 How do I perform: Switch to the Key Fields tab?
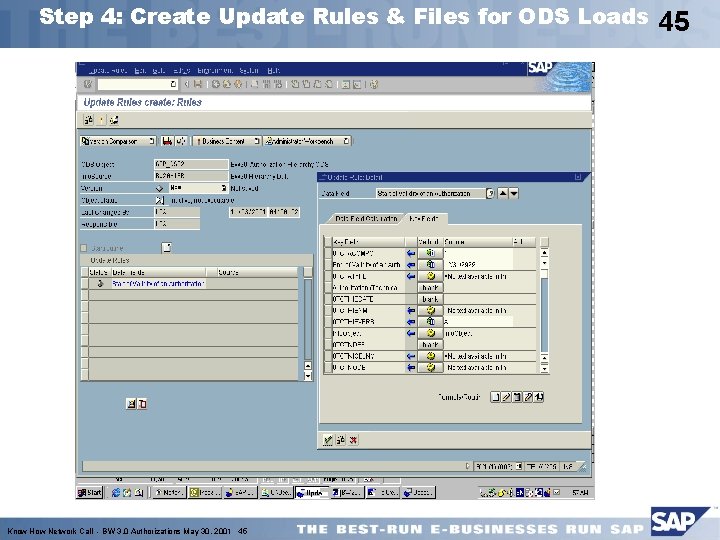(x=423, y=219)
